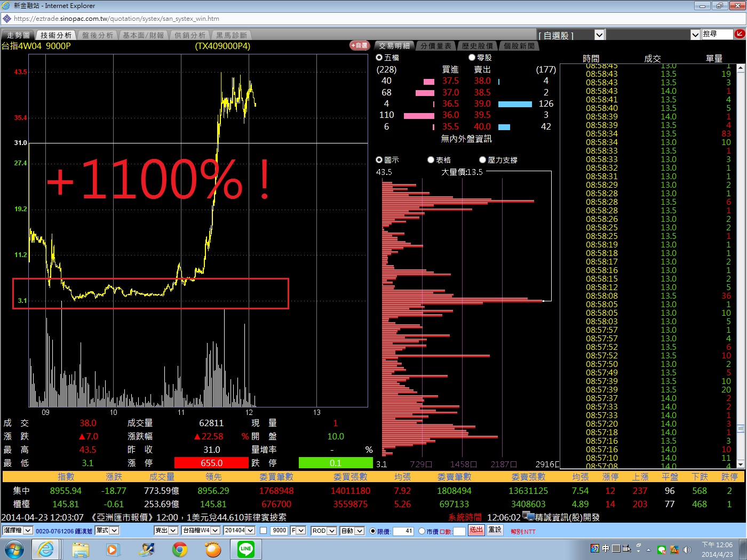Click the 送出 submit order button

[476, 530]
